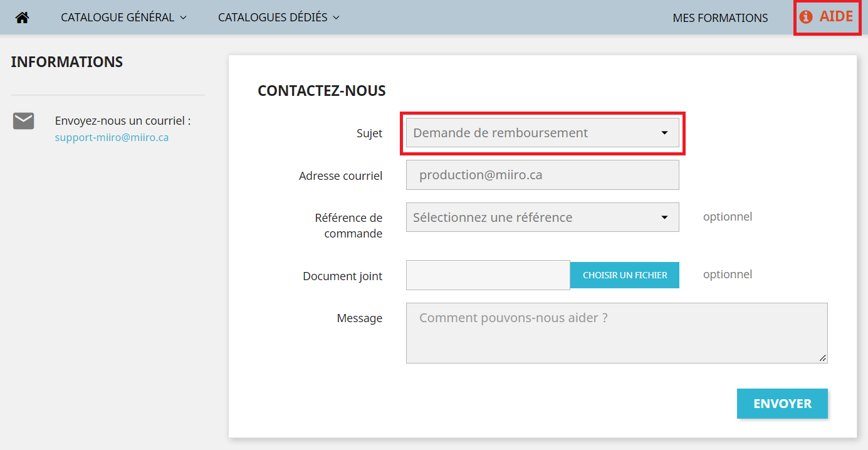
Task: Click the Sujet dropdown arrow
Action: tap(664, 133)
